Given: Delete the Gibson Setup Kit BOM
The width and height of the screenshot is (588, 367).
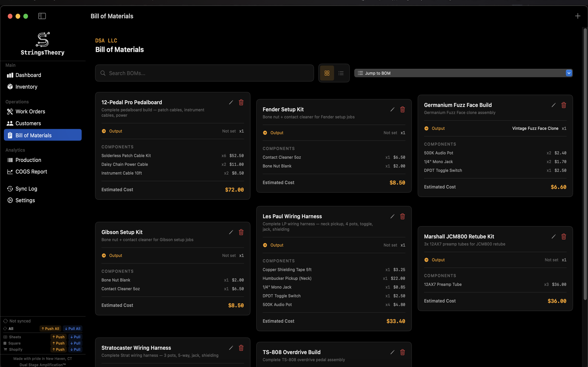Looking at the screenshot, I should click(x=241, y=232).
